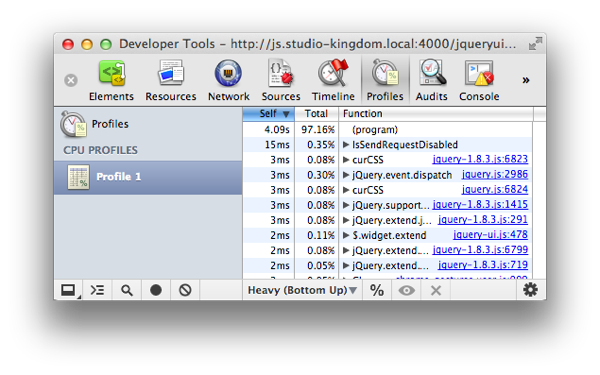Sort by the Function column header
The image size is (600, 375).
pyautogui.click(x=436, y=114)
